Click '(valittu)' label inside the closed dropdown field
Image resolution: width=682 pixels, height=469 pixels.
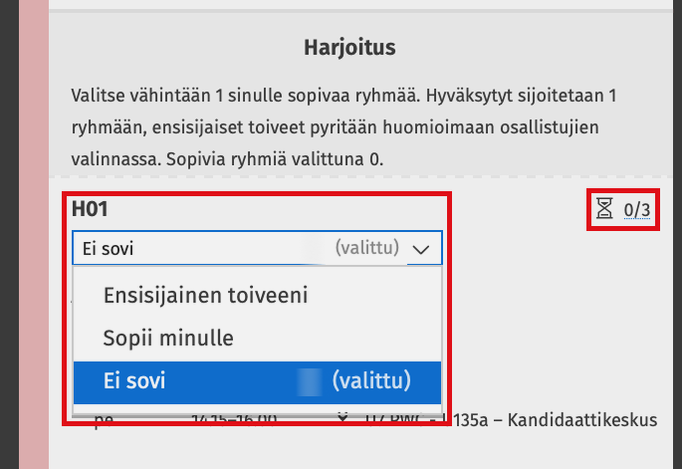(367, 247)
